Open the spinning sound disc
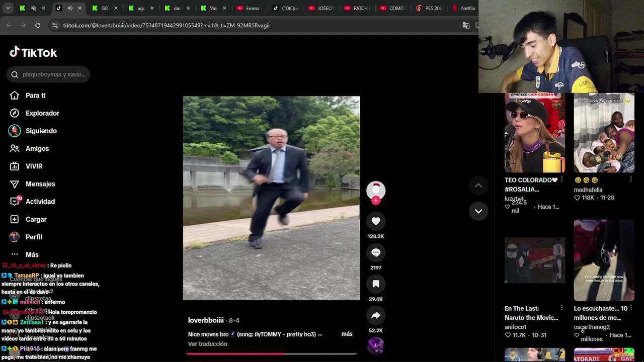Image resolution: width=644 pixels, height=362 pixels. coord(376,346)
